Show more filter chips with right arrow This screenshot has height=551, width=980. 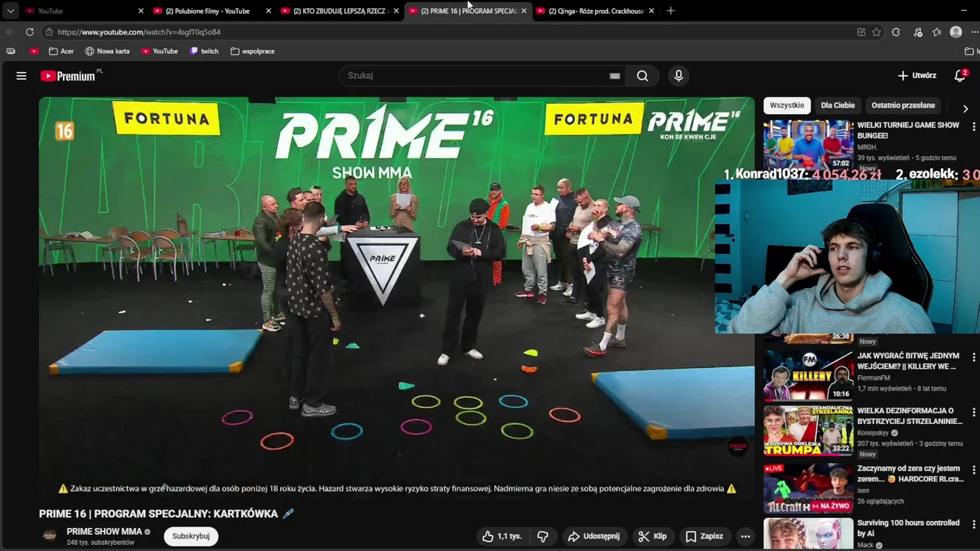(x=965, y=109)
